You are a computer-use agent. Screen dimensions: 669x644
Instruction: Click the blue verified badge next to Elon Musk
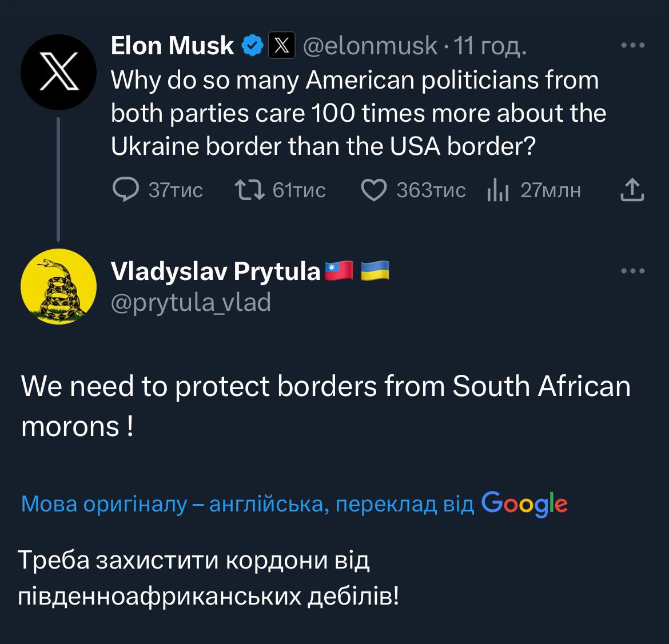click(x=252, y=46)
